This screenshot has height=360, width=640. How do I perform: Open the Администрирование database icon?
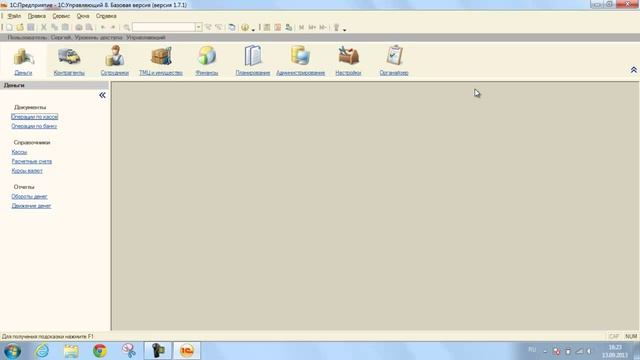click(x=300, y=56)
